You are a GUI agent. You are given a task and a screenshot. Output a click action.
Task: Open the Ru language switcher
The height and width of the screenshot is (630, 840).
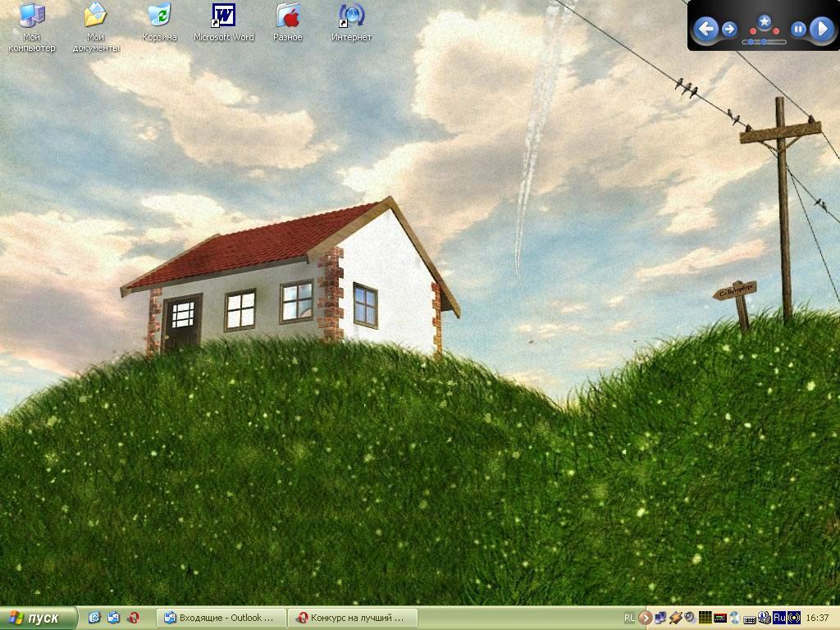[x=779, y=618]
